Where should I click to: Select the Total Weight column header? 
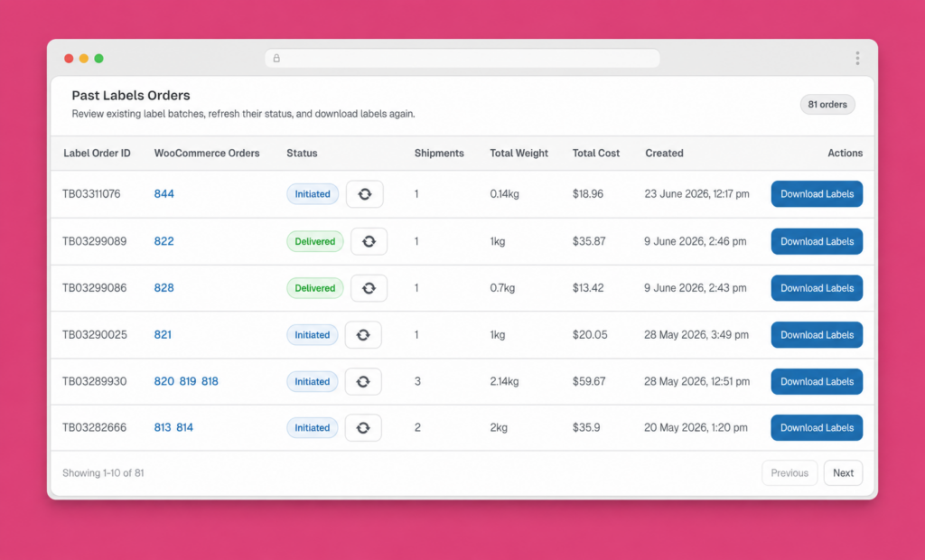tap(519, 153)
